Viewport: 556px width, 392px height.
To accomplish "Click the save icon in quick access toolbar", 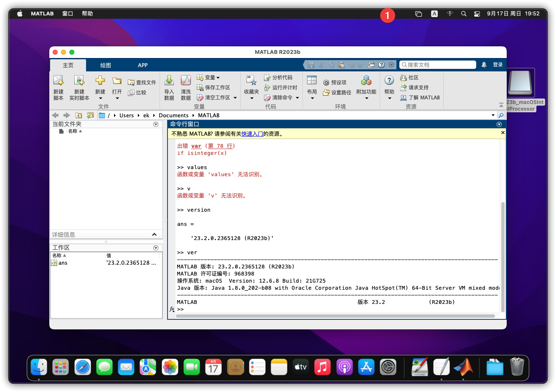I will click(311, 65).
